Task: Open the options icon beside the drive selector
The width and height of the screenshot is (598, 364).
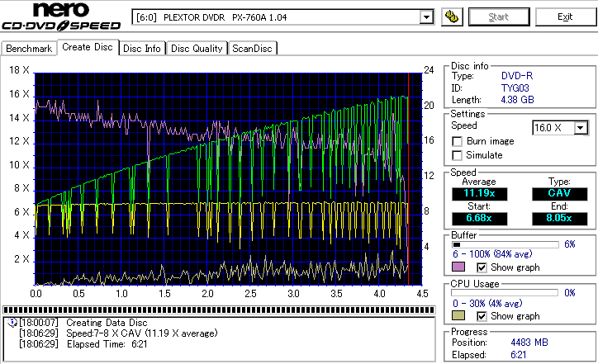Action: point(451,17)
